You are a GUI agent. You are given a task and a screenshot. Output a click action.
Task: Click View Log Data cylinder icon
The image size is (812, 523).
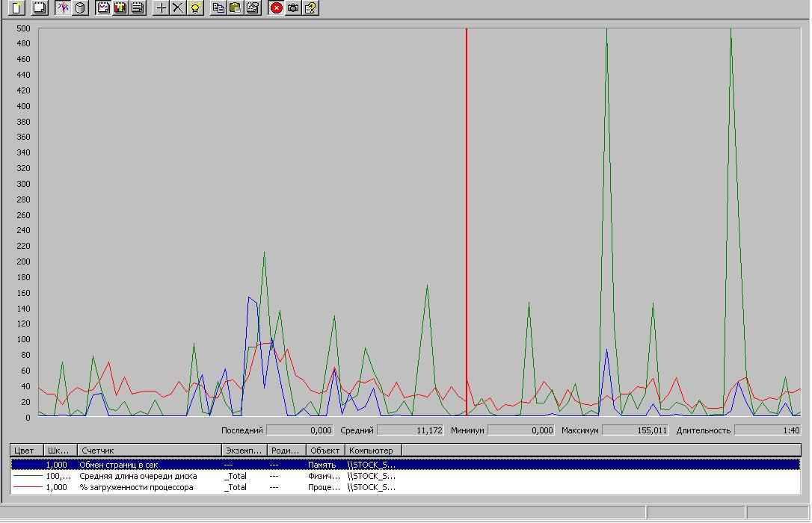tap(81, 8)
